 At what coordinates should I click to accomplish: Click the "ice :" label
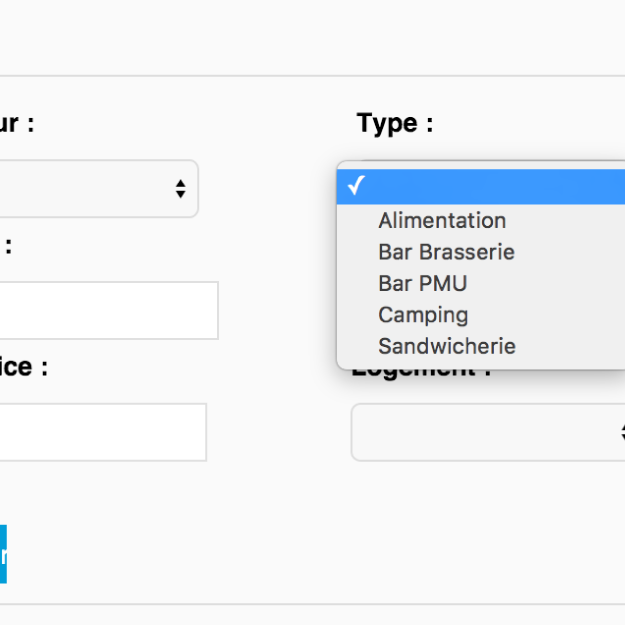point(22,367)
